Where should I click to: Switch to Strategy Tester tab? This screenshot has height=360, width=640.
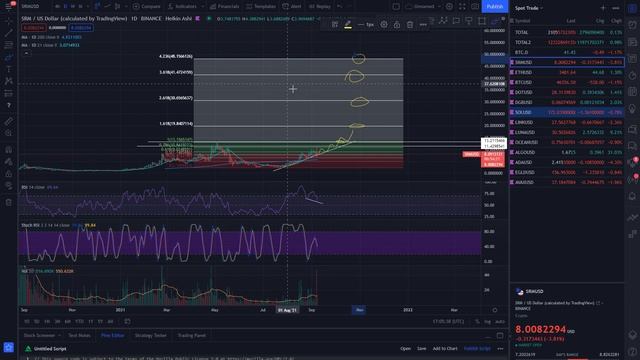coord(151,336)
